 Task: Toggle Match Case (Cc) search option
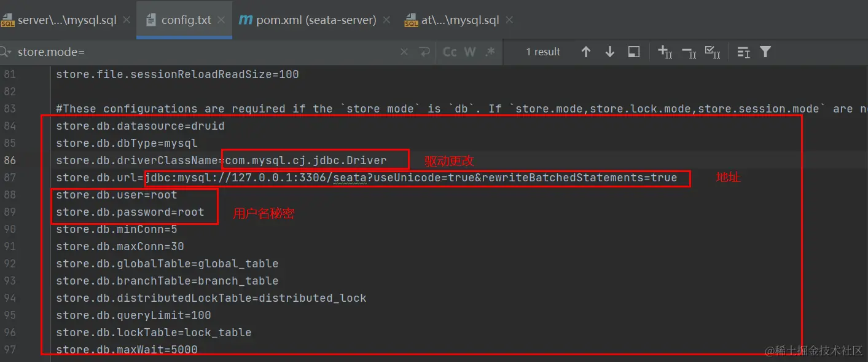click(450, 52)
